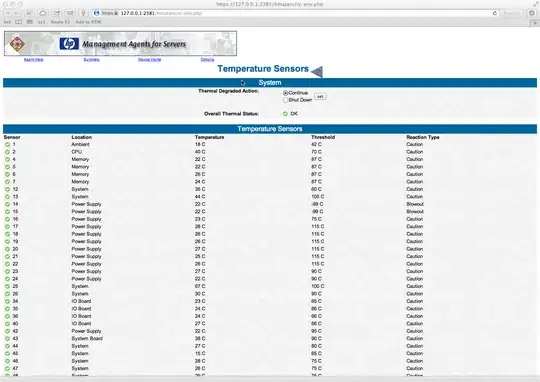The image size is (540, 382).
Task: Click the settings gear at toolbar right
Action: pos(532,13)
